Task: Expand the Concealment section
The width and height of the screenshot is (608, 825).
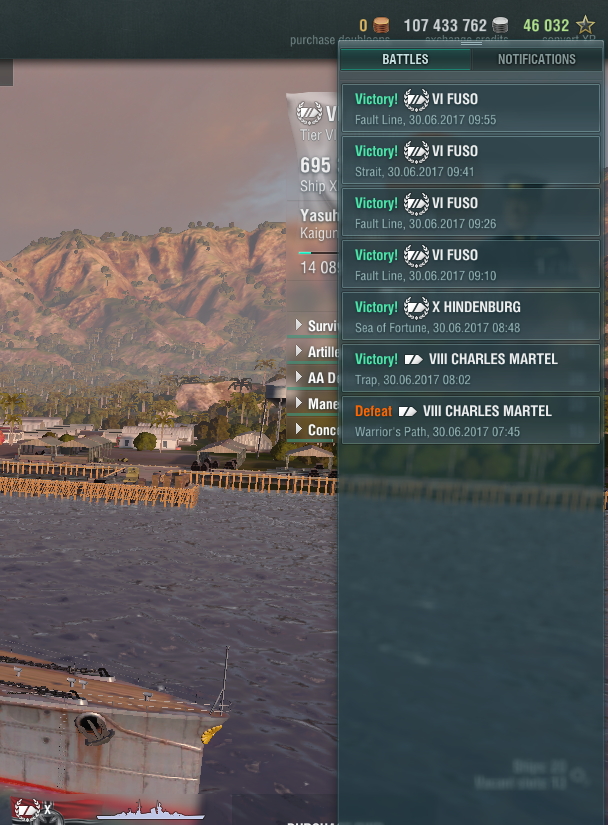Action: pos(314,429)
